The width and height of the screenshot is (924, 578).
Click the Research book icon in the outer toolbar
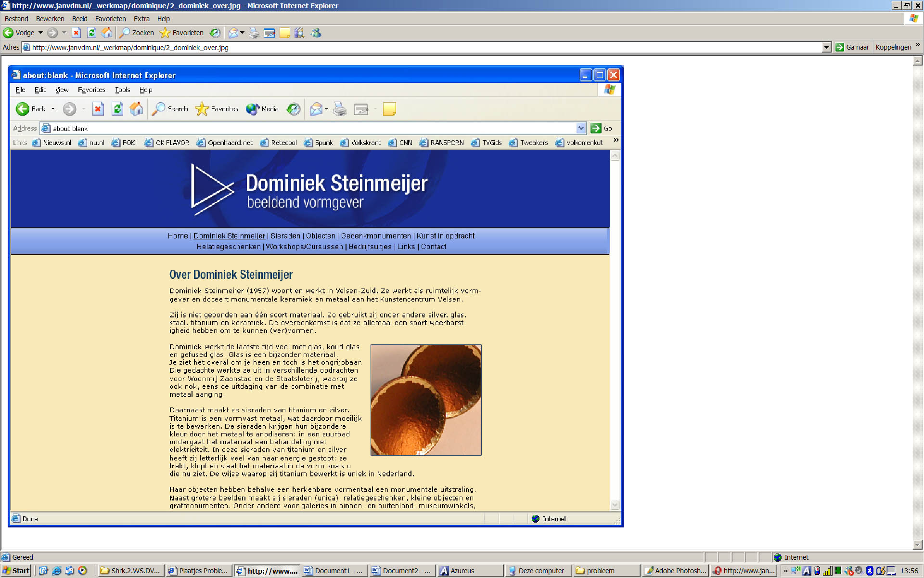pos(299,33)
